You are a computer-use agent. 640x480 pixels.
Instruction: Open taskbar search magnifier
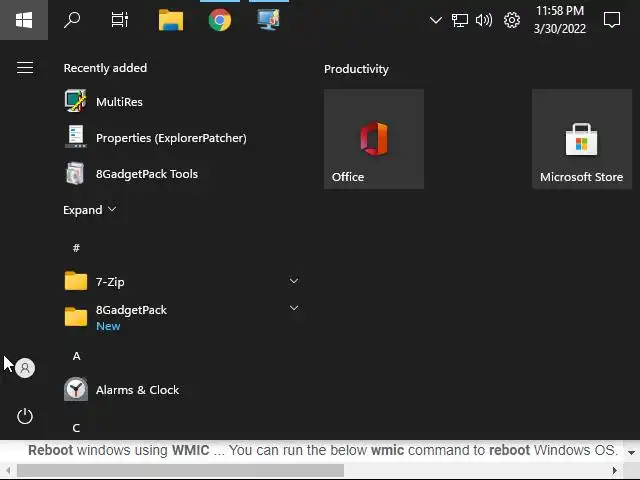pos(72,20)
